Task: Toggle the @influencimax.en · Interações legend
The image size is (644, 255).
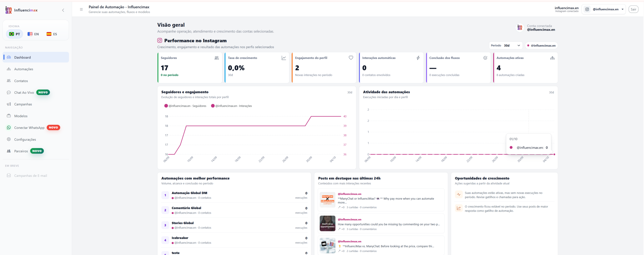Action: point(231,106)
